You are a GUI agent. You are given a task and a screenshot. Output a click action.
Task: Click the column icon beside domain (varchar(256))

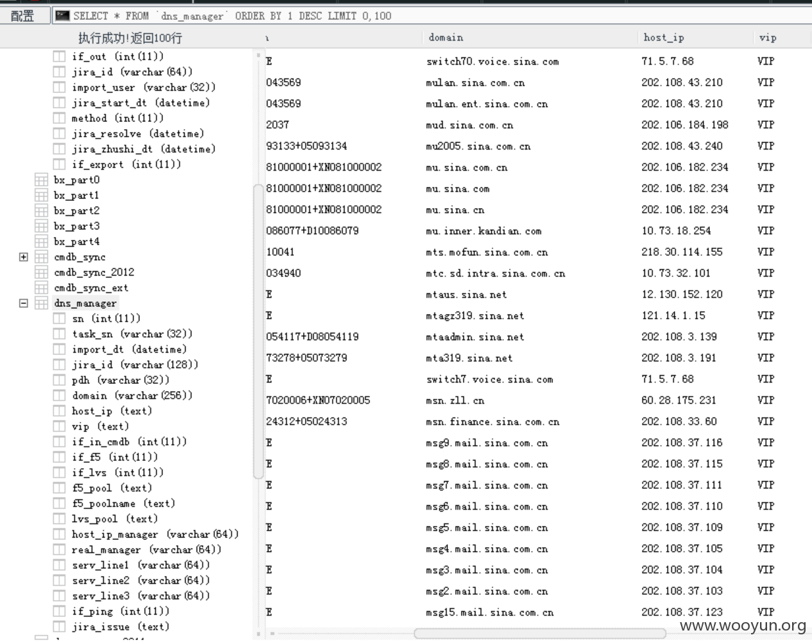[59, 396]
